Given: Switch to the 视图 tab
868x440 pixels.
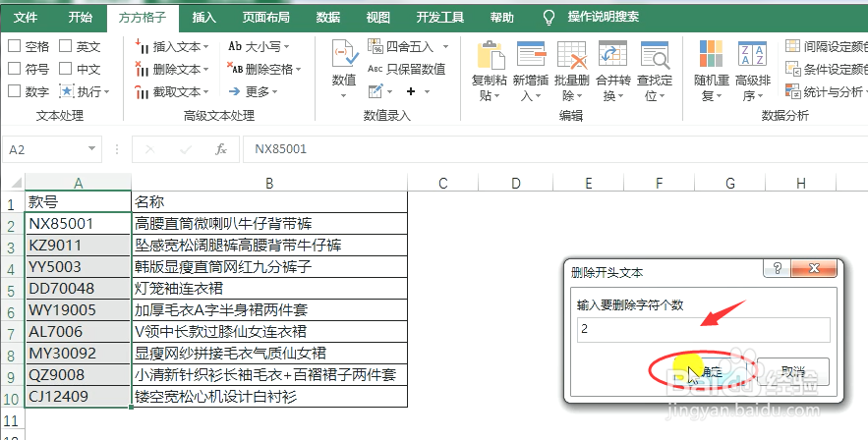Looking at the screenshot, I should (x=378, y=17).
